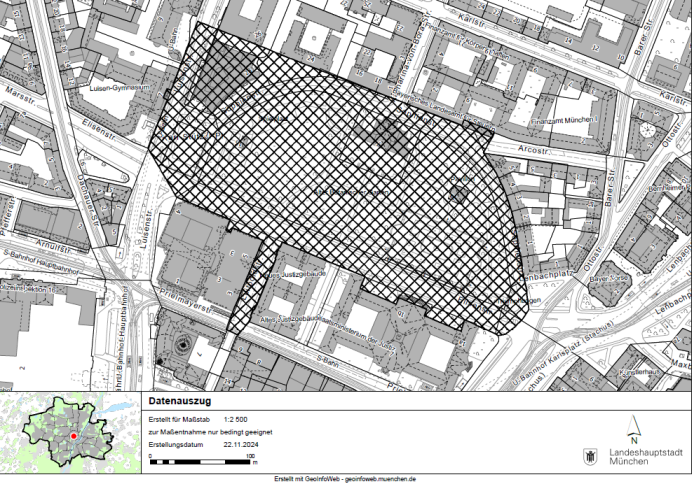Click the Luisen-Gymnasium label

[121, 86]
